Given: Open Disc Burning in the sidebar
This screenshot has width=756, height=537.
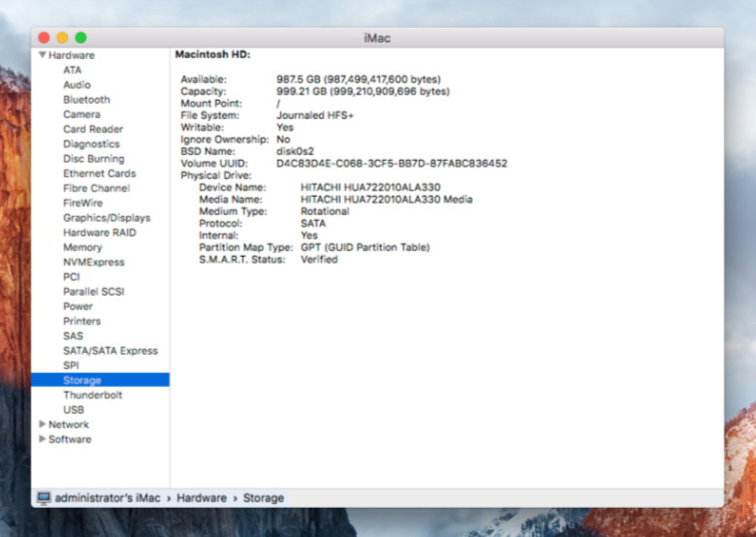Looking at the screenshot, I should tap(94, 159).
